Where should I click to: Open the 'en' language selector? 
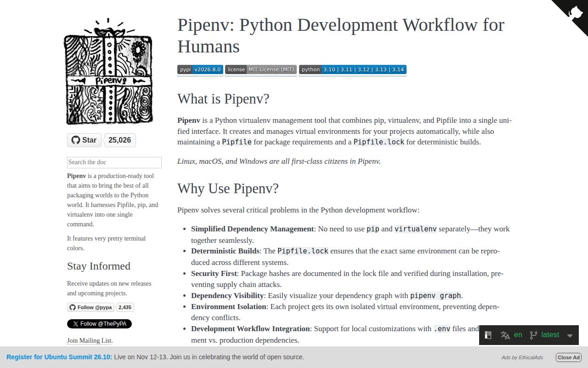511,335
